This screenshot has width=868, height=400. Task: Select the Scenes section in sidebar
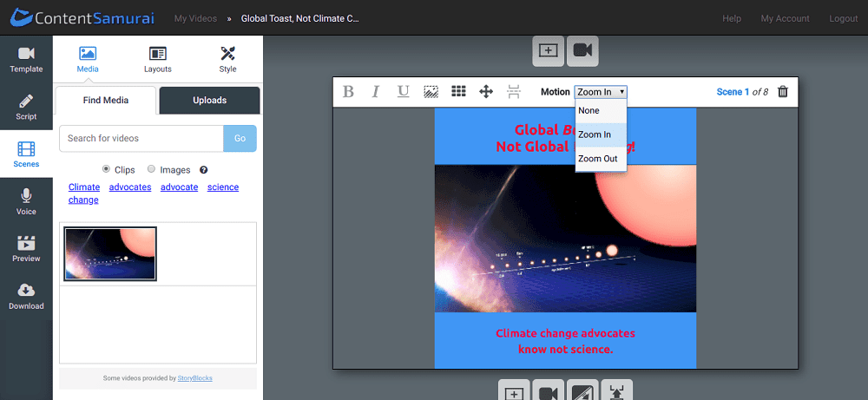(x=26, y=154)
